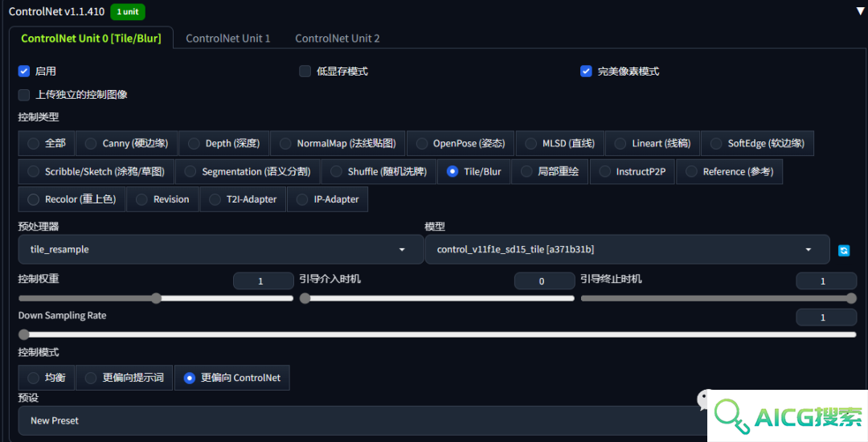Select the MLSD (直线) control type

(x=559, y=143)
